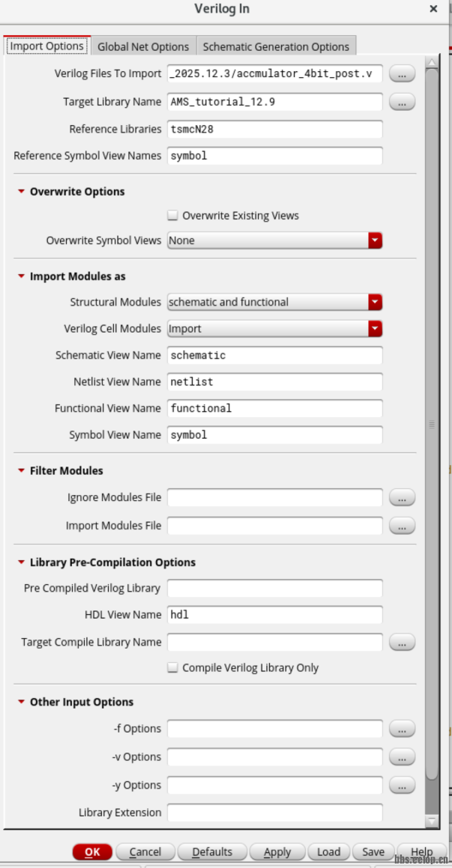The height and width of the screenshot is (868, 452).
Task: Switch to Global Net Options tab
Action: [143, 46]
